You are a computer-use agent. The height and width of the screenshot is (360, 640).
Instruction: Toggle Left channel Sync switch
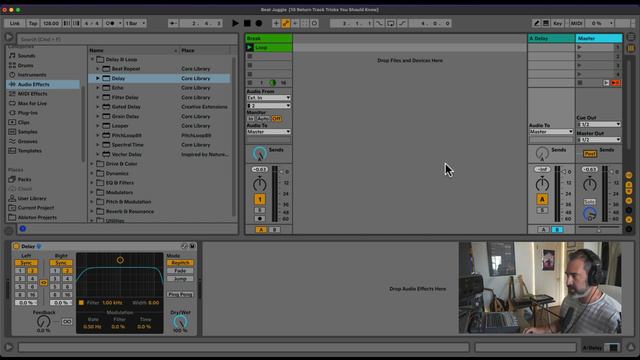click(26, 263)
